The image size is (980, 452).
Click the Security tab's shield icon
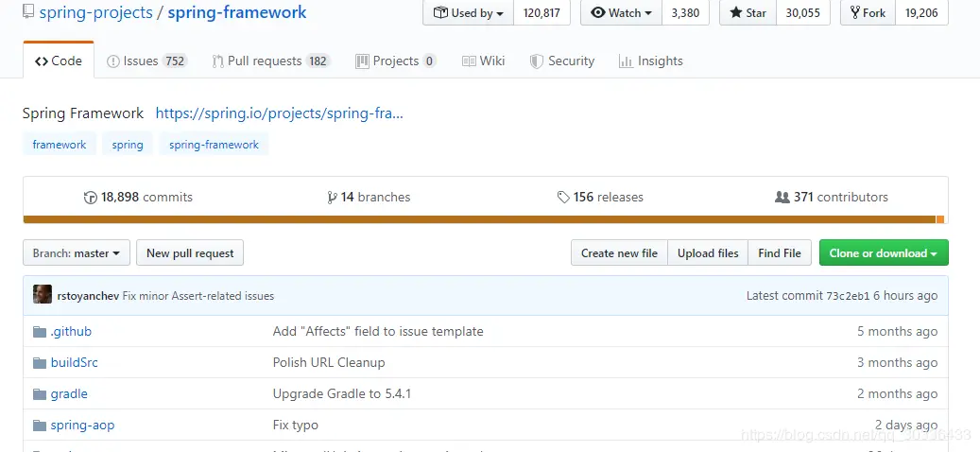click(x=536, y=61)
